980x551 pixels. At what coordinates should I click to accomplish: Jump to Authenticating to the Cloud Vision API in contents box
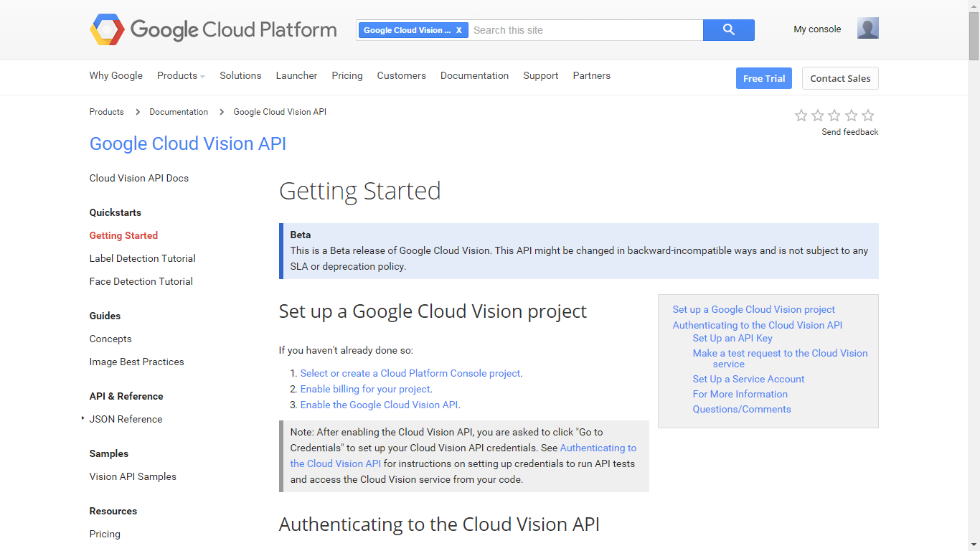758,325
